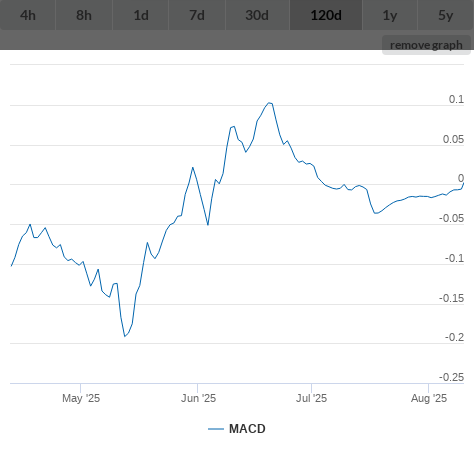This screenshot has height=455, width=474.
Task: Click the -0.25 y-axis label
Action: tap(451, 377)
